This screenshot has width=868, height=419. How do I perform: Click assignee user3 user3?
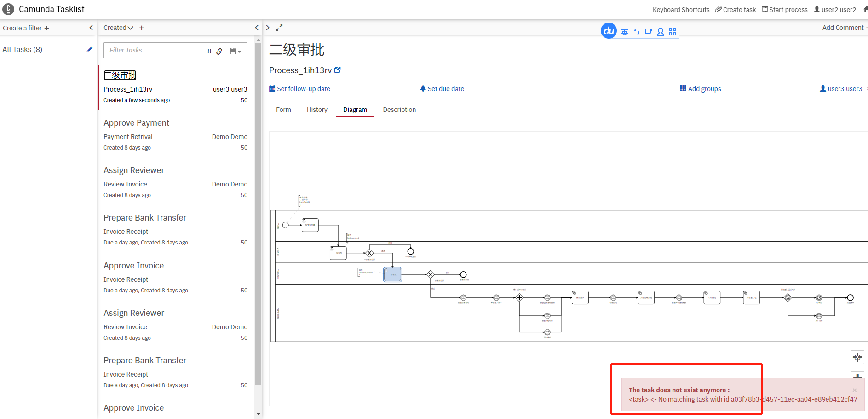click(x=841, y=89)
